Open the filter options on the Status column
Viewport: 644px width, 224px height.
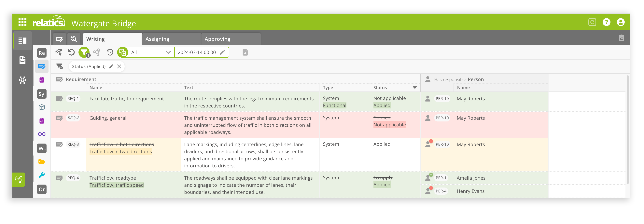pos(415,88)
